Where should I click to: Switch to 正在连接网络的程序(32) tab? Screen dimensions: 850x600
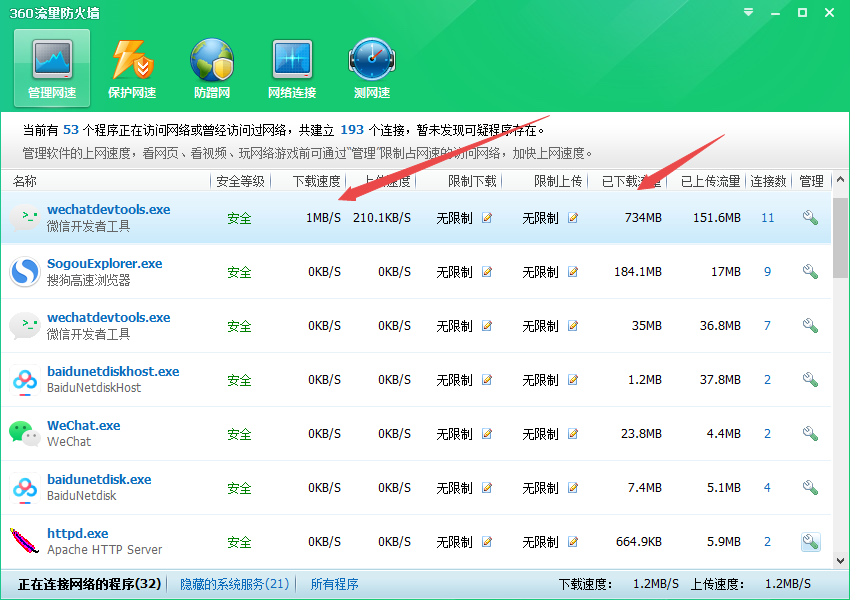tap(89, 584)
